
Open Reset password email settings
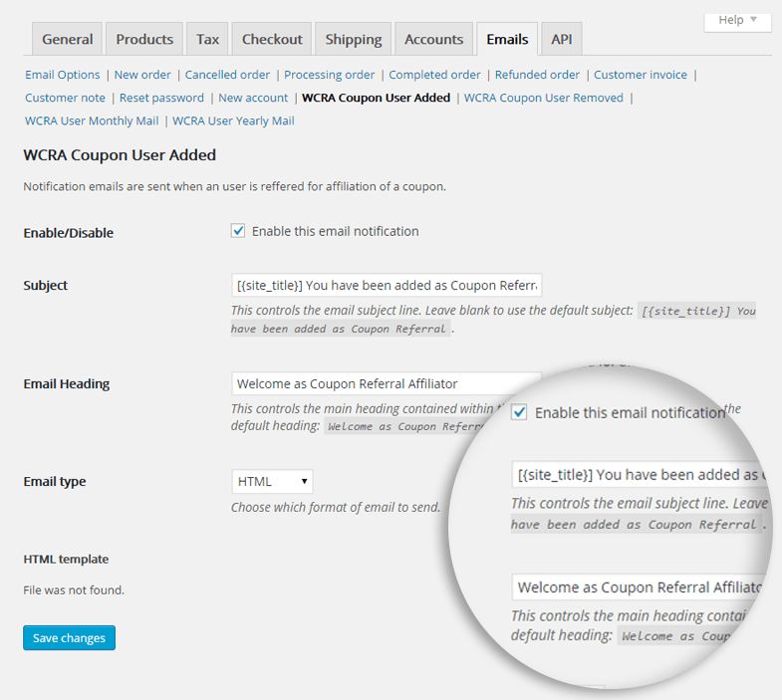coord(161,98)
